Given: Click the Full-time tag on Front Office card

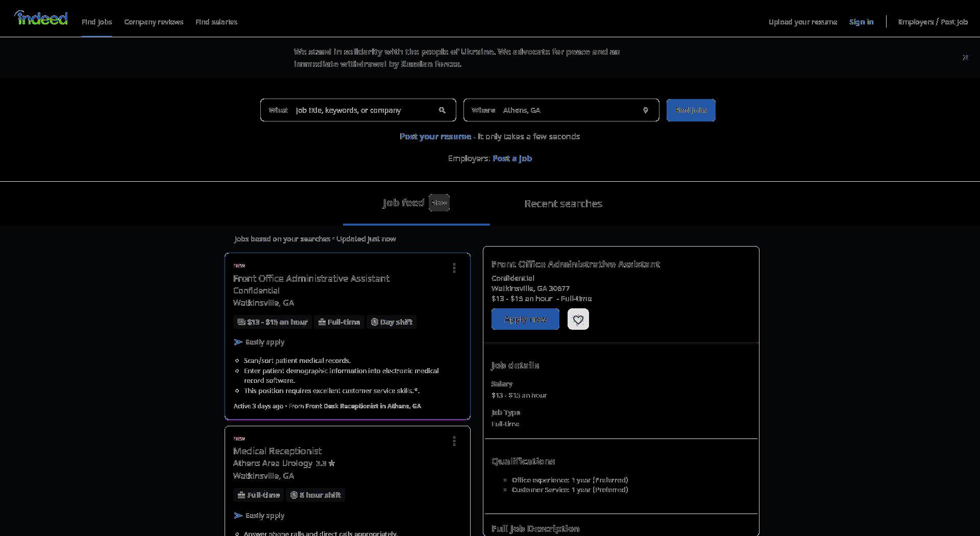Looking at the screenshot, I should coord(339,322).
